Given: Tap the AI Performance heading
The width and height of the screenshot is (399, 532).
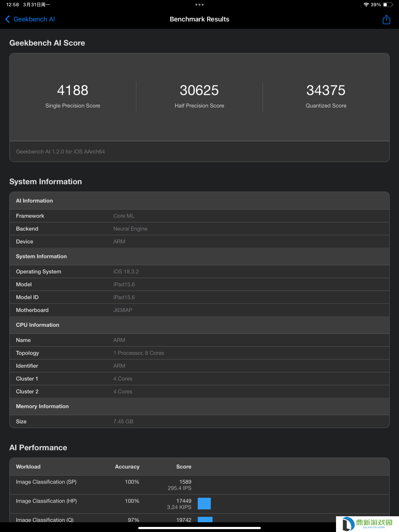Looking at the screenshot, I should tap(38, 448).
